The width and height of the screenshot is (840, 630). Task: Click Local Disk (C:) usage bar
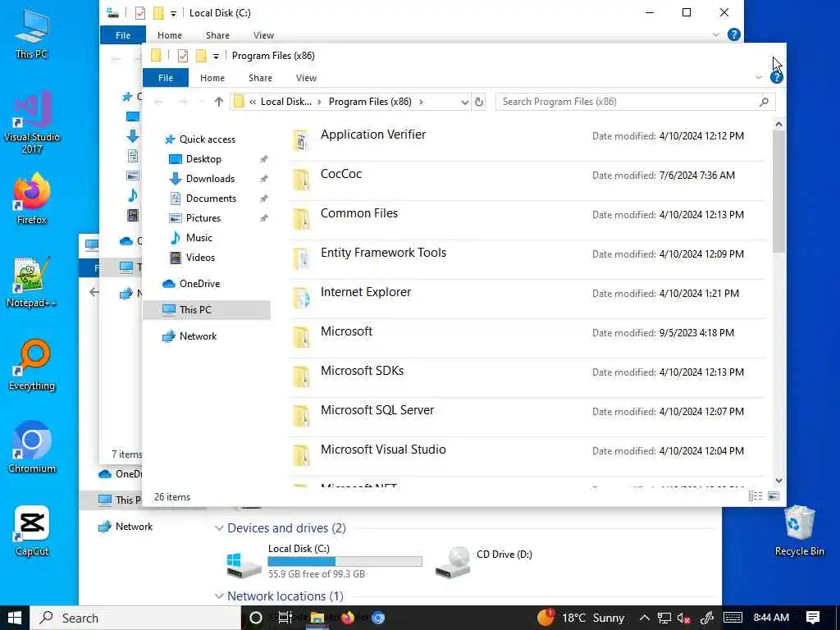(x=345, y=561)
